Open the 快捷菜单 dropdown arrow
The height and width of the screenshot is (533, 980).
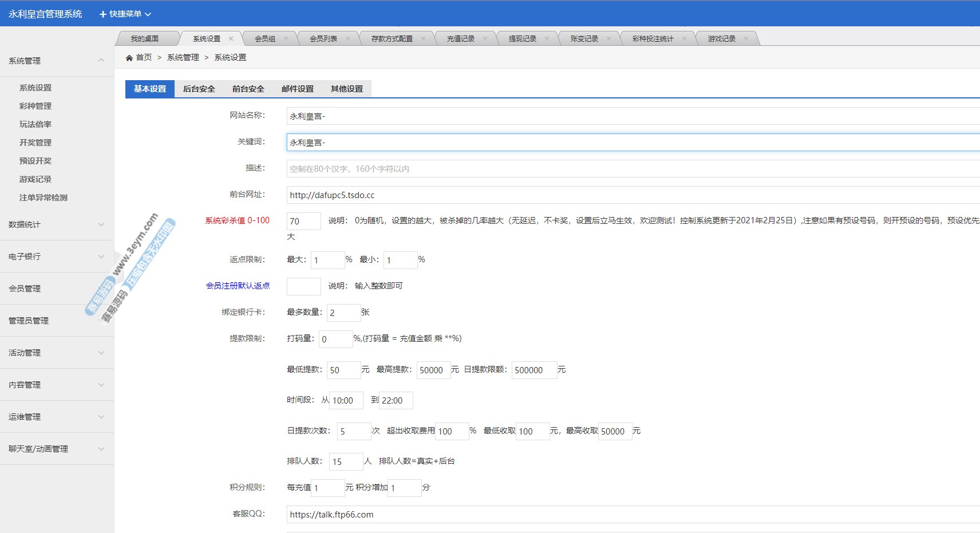tap(148, 14)
